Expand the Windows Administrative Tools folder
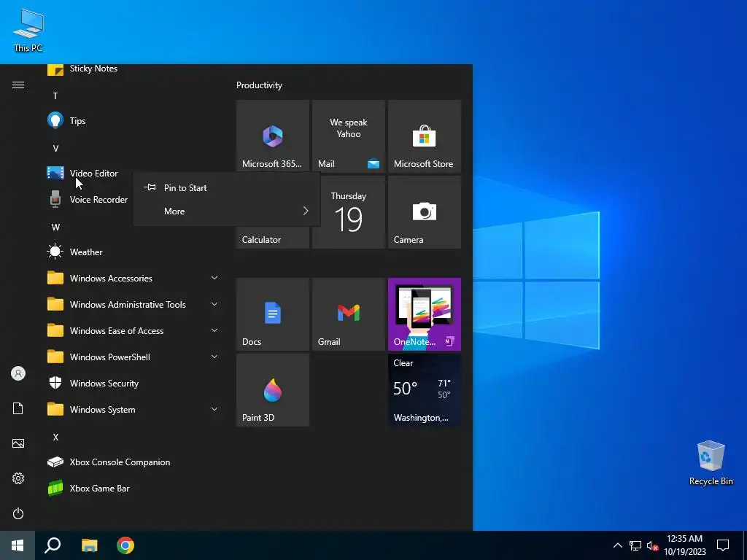Screen dimensions: 747x560 (133, 304)
